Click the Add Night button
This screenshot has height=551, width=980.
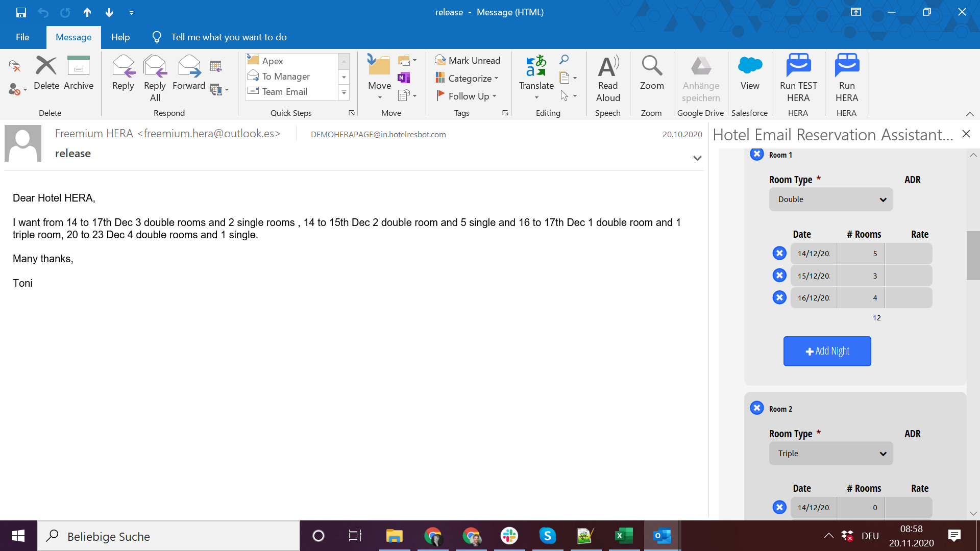827,351
